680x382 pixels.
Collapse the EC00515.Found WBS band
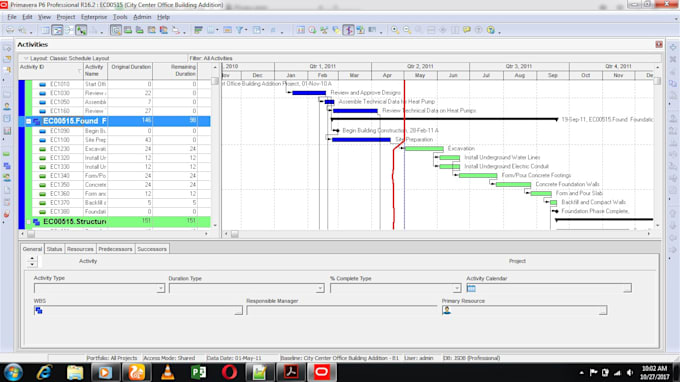point(28,121)
